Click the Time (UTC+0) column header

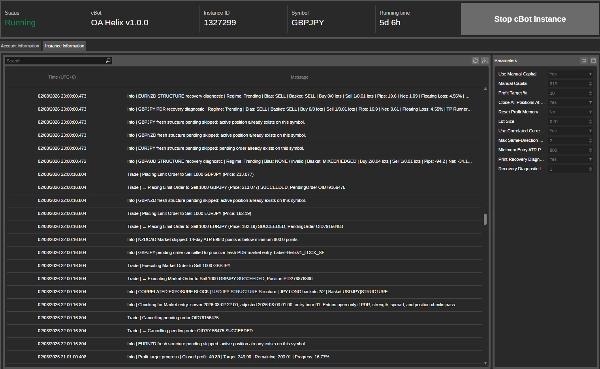pos(62,77)
